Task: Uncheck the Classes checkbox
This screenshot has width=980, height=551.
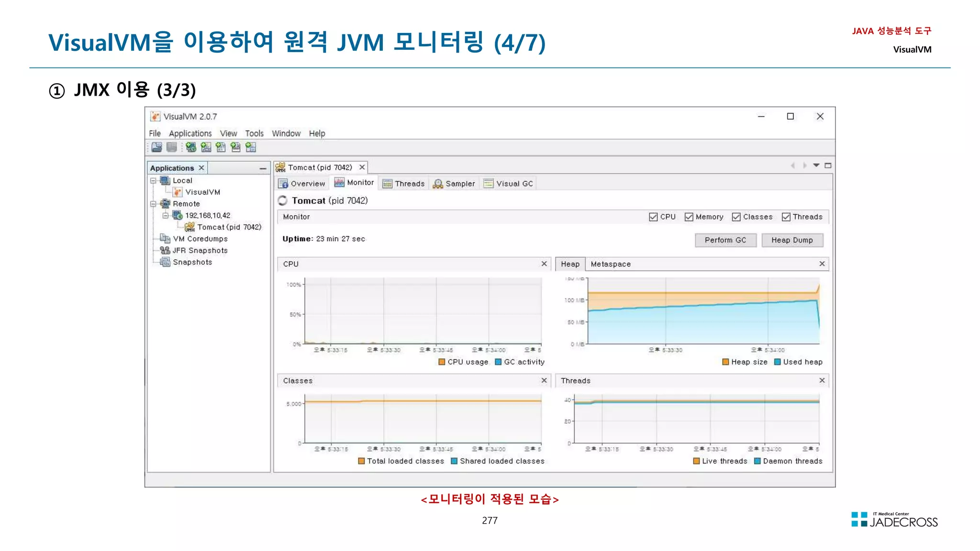Action: pos(736,217)
